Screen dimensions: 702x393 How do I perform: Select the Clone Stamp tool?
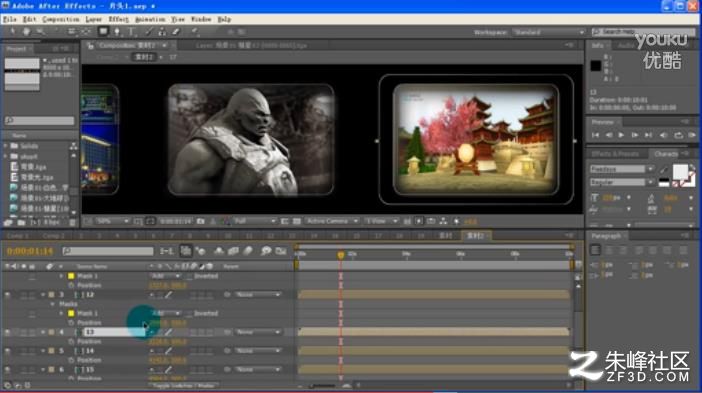[x=162, y=31]
